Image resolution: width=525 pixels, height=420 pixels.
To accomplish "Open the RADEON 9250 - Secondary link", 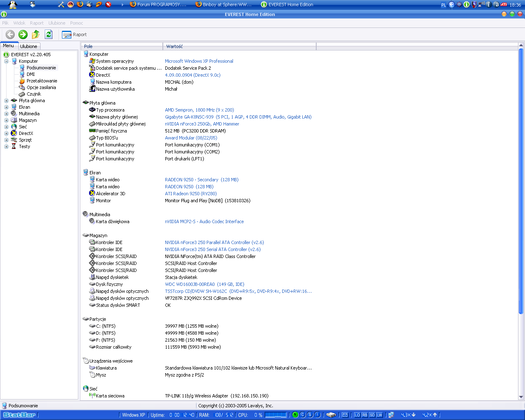I will point(202,180).
